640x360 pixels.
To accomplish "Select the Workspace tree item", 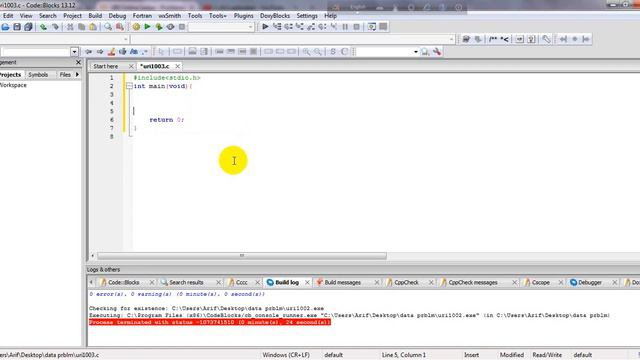I will coord(13,85).
